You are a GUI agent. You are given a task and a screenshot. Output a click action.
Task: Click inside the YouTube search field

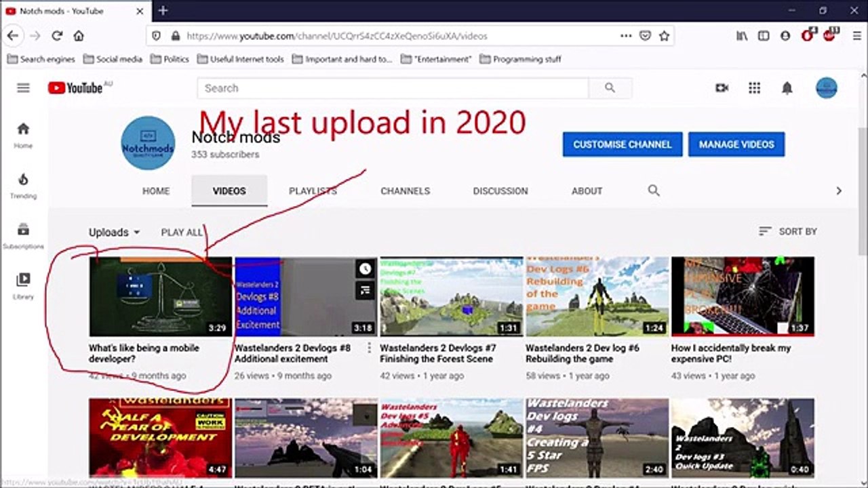coord(393,87)
